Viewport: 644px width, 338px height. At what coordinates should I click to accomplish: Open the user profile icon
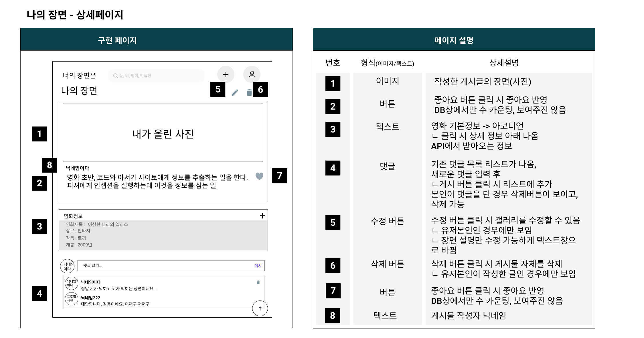click(x=252, y=74)
